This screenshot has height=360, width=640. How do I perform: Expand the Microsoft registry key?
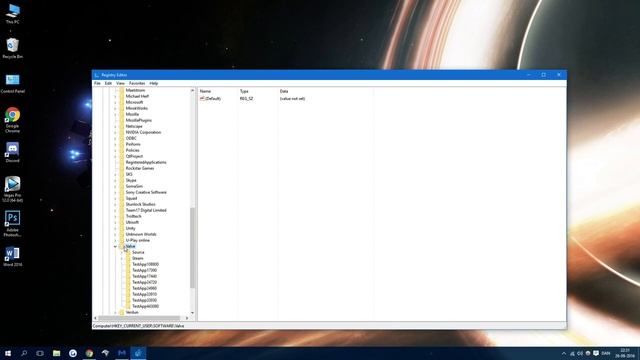(x=116, y=102)
